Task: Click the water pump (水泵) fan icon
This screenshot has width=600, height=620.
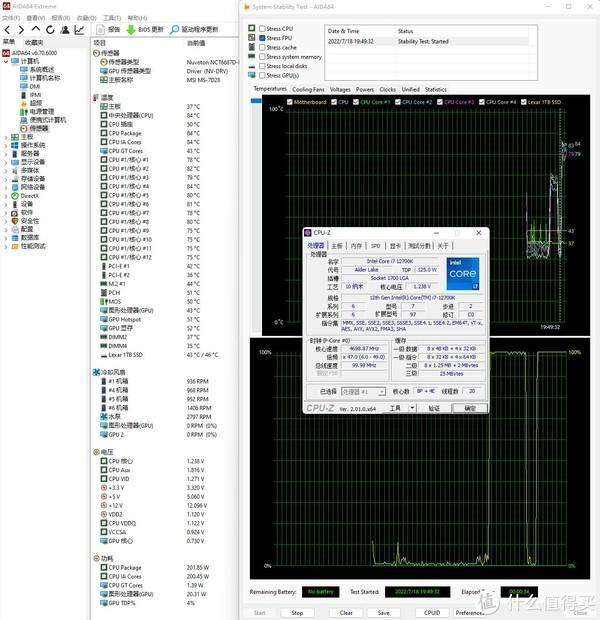Action: (104, 416)
